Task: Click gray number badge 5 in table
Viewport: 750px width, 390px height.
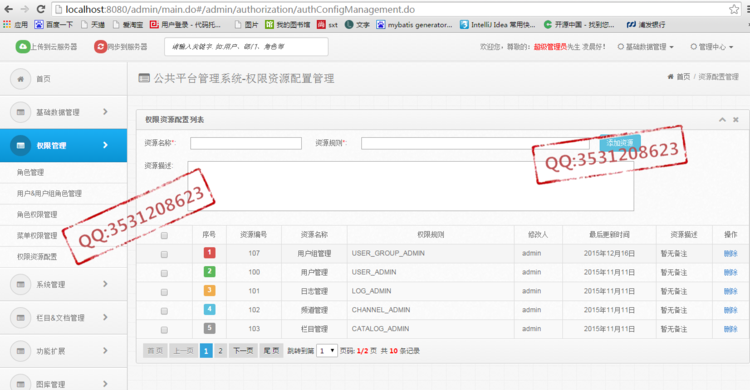Action: 210,328
